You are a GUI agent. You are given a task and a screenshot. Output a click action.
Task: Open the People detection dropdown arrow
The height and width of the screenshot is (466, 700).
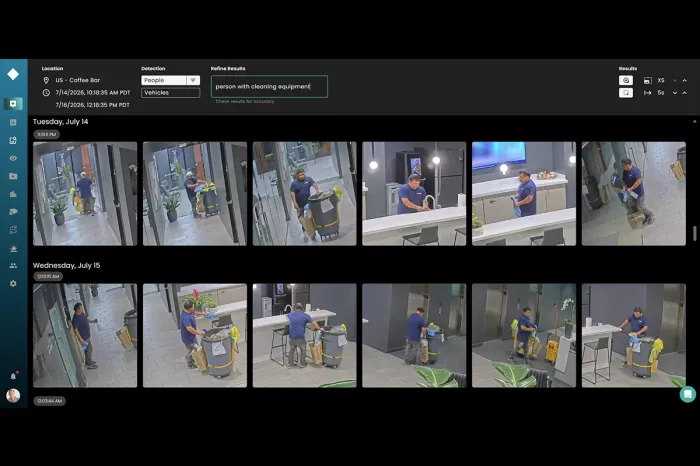(193, 80)
